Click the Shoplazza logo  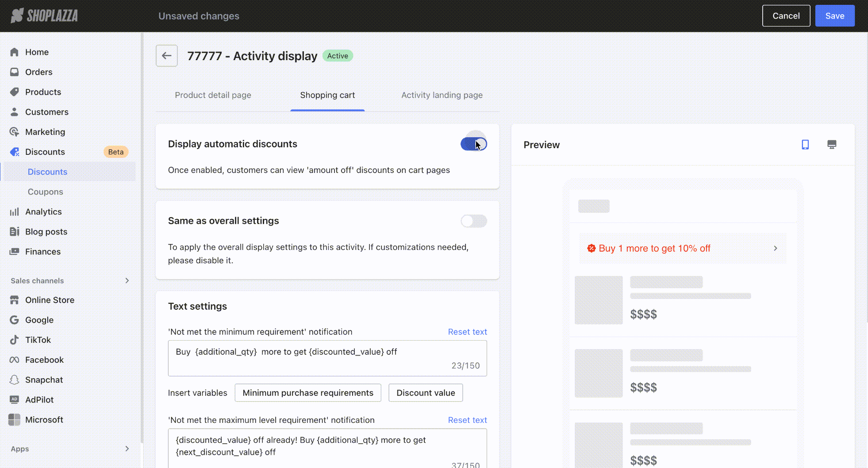44,16
